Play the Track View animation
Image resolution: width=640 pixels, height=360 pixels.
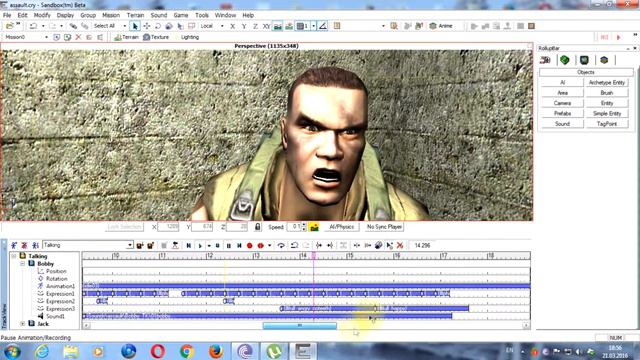coord(200,245)
